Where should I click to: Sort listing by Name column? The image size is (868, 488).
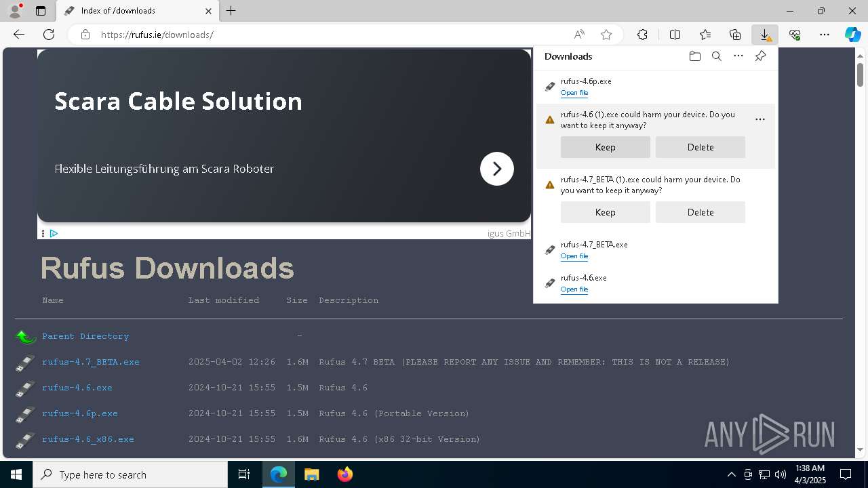(53, 300)
